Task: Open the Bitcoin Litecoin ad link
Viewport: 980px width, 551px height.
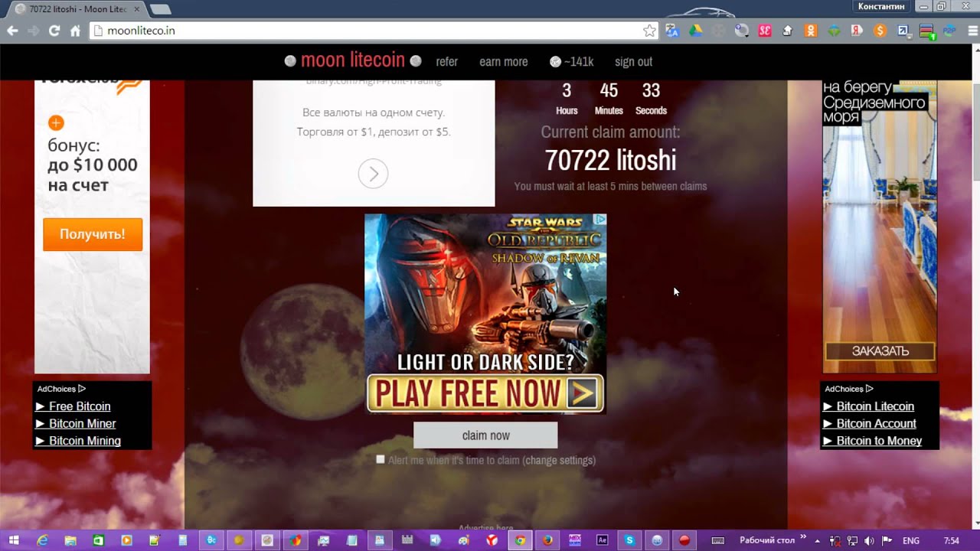Action: click(x=875, y=406)
